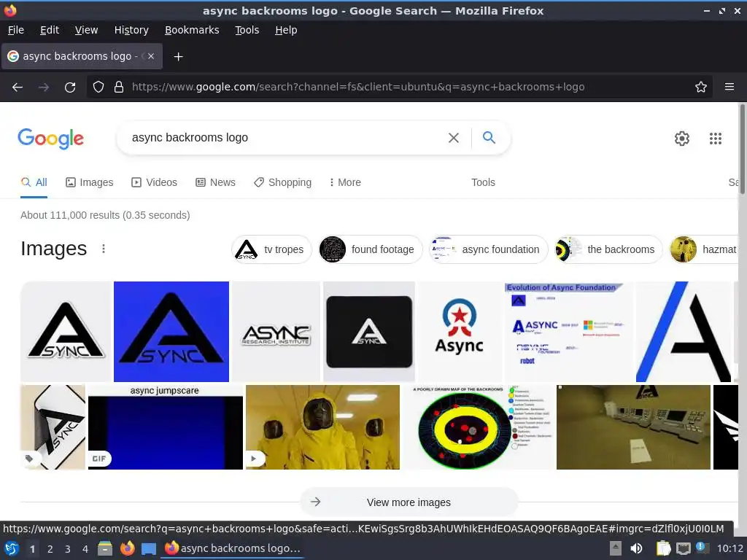Open the tracking protection shield icon
Viewport: 747px width, 560px height.
pyautogui.click(x=98, y=87)
